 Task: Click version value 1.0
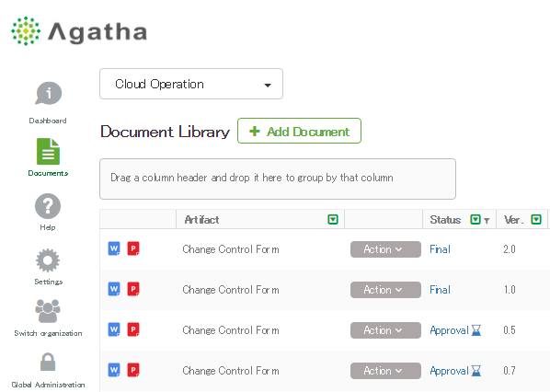coord(510,290)
